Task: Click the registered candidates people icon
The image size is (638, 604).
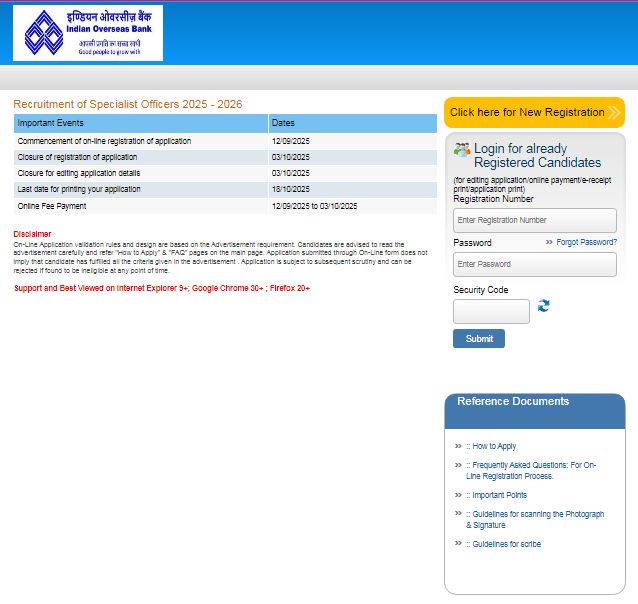Action: [462, 149]
